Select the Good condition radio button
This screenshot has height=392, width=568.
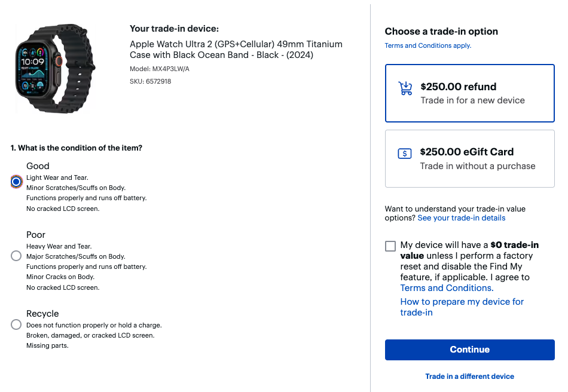pyautogui.click(x=16, y=182)
